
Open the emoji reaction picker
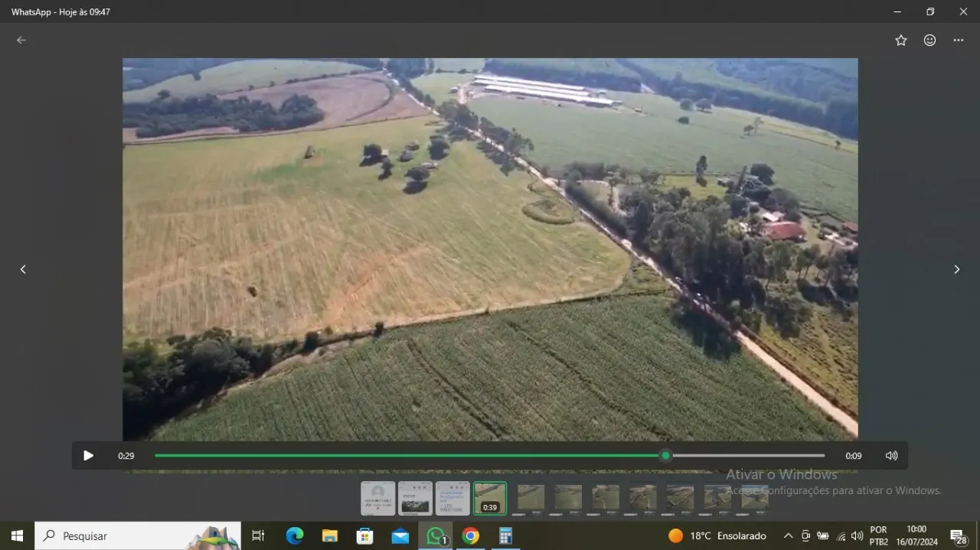click(x=929, y=41)
